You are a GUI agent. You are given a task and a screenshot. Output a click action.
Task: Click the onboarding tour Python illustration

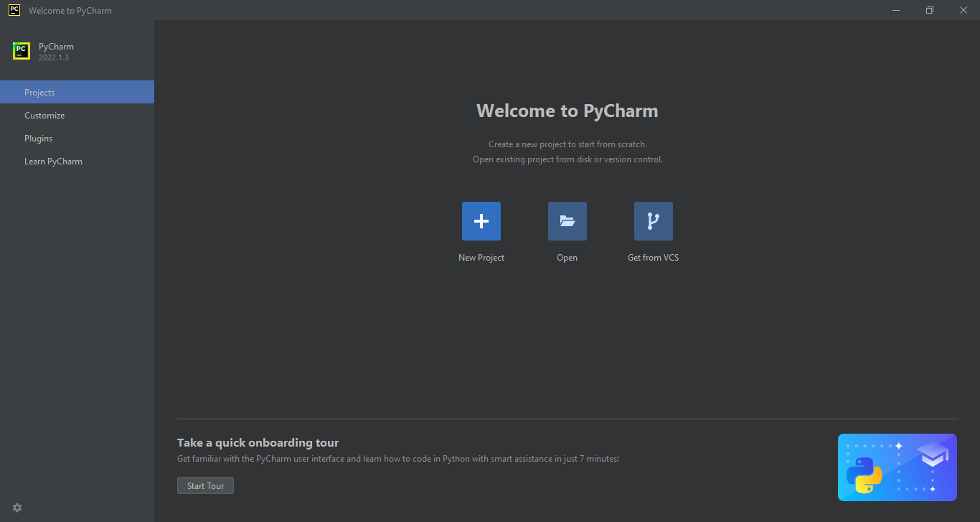897,467
